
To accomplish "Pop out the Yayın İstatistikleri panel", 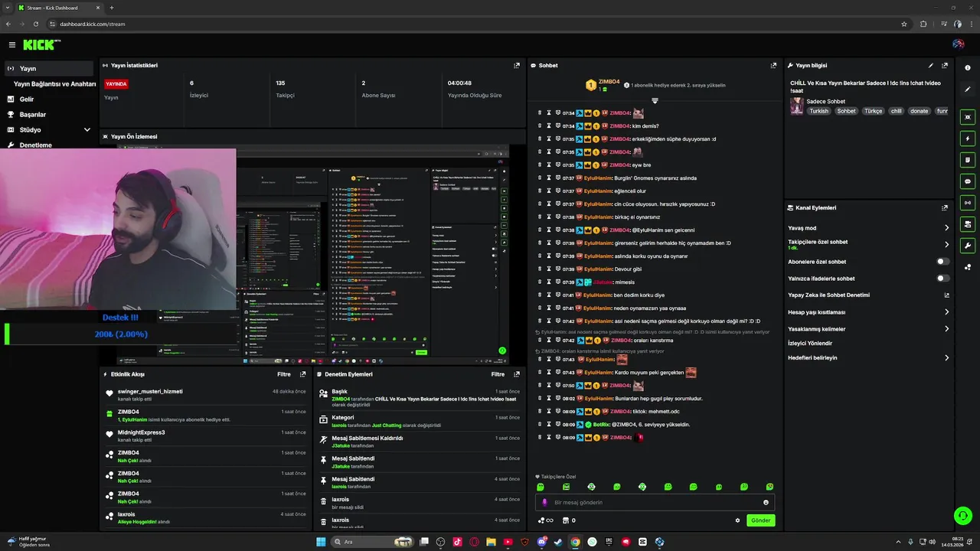I will tap(517, 66).
